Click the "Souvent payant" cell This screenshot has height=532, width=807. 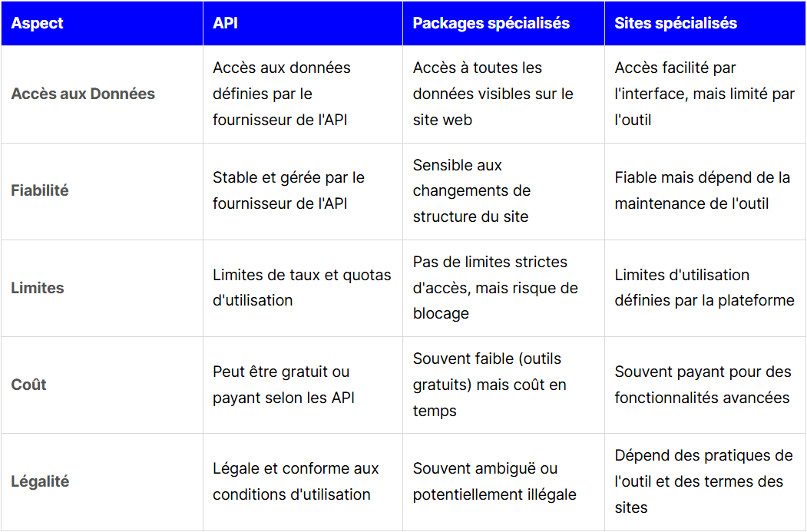tap(703, 385)
